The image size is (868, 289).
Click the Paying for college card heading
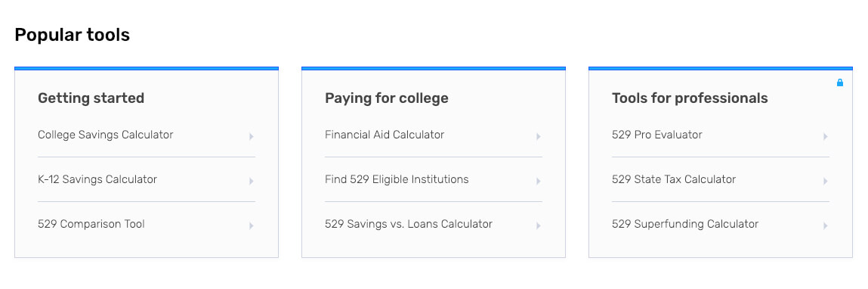point(386,98)
